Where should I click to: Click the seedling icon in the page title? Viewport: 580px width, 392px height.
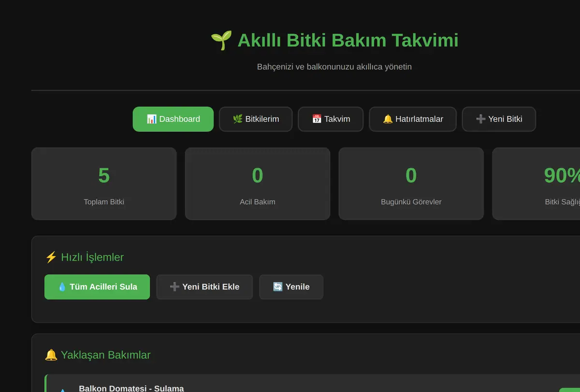pos(221,40)
